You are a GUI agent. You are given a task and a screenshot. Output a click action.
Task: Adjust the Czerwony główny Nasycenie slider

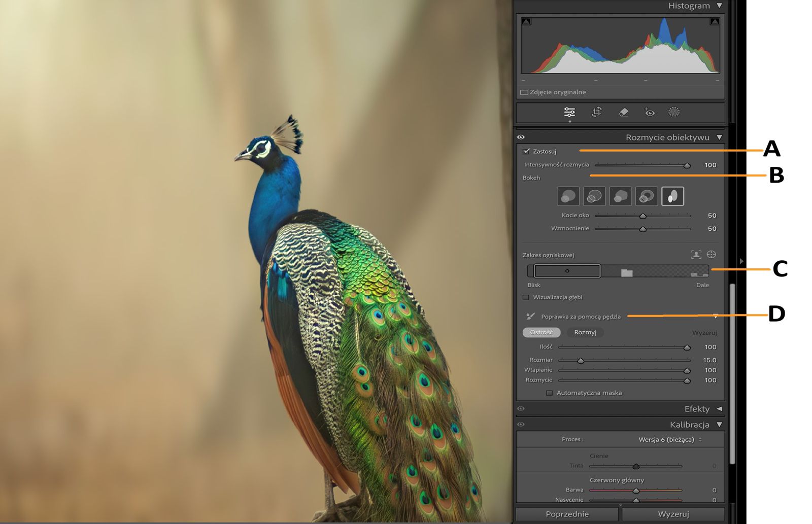tap(636, 500)
